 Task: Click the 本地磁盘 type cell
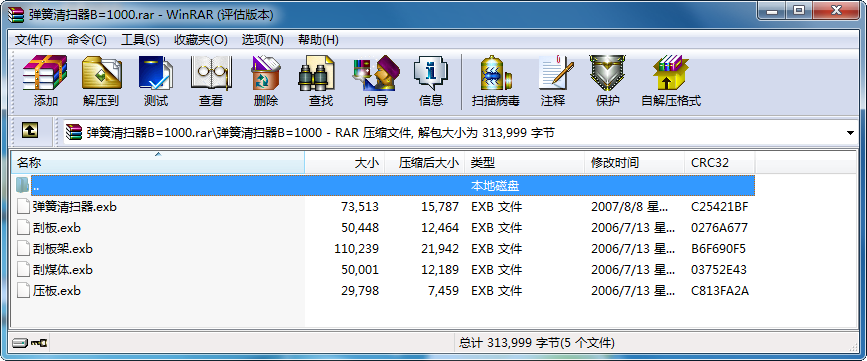pyautogui.click(x=495, y=186)
